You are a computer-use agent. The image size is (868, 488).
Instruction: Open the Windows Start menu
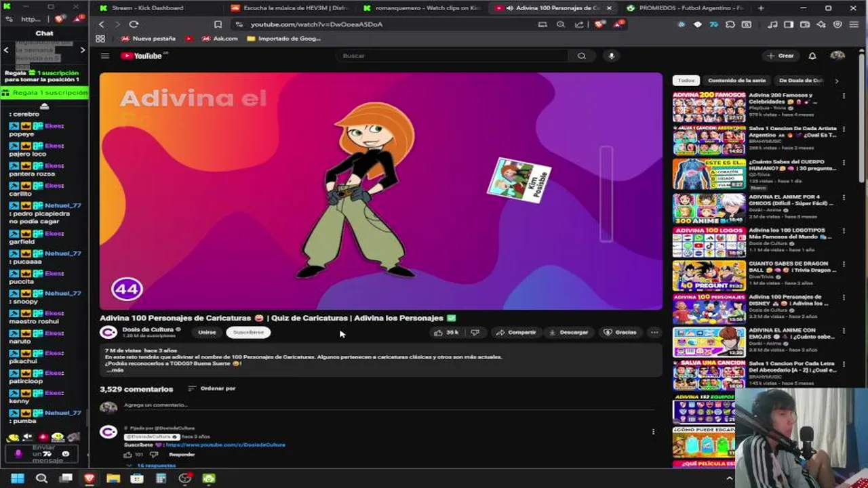[18, 479]
